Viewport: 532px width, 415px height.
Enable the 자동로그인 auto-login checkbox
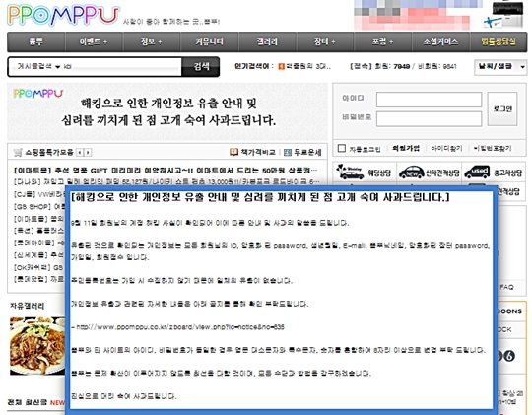click(x=342, y=149)
